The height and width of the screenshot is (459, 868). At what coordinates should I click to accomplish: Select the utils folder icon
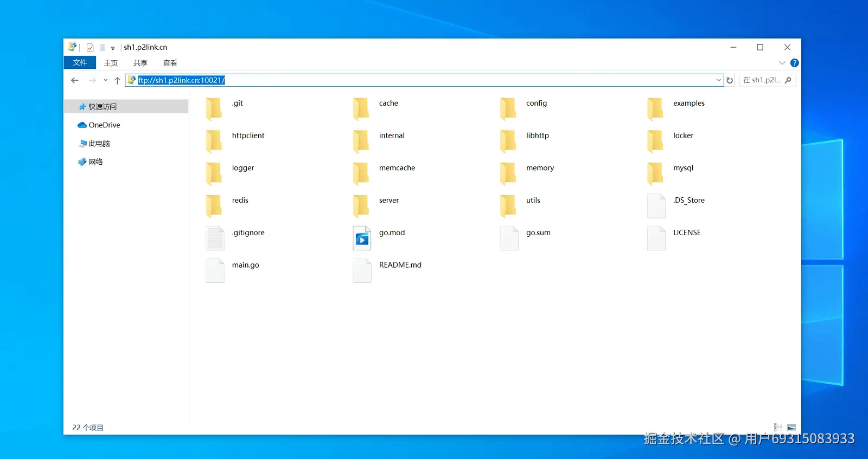pyautogui.click(x=508, y=206)
